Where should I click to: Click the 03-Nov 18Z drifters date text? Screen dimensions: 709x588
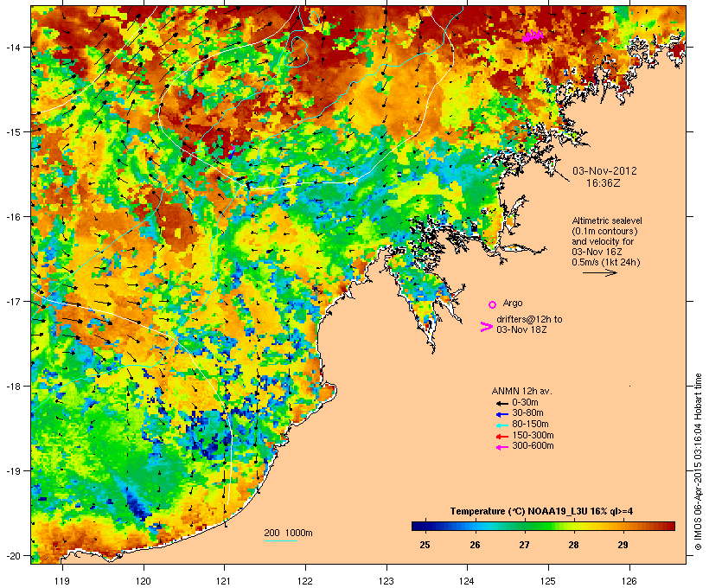click(x=521, y=329)
